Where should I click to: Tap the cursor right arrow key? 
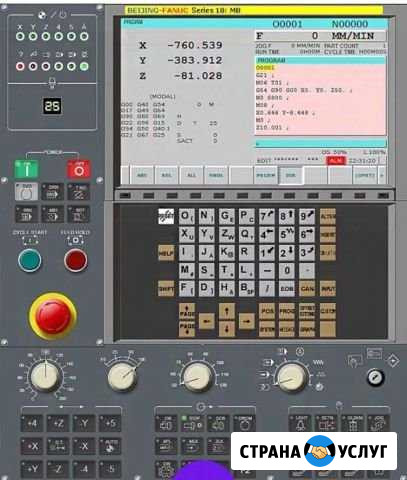tap(247, 321)
